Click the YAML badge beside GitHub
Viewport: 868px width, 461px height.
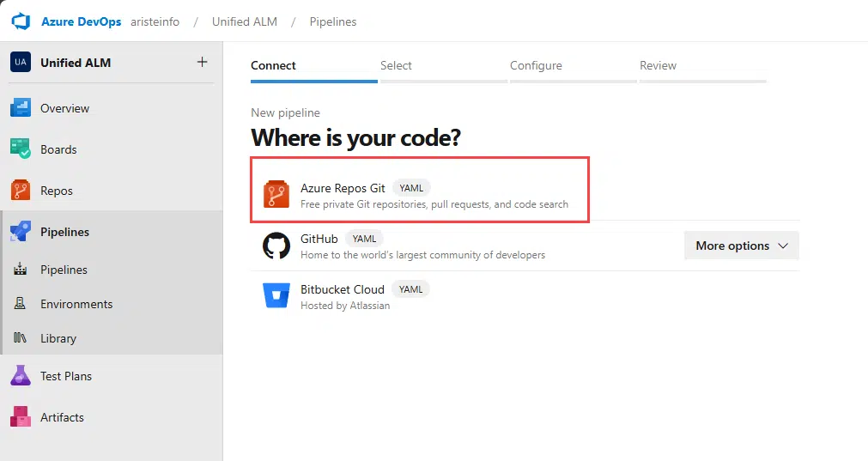pos(364,239)
